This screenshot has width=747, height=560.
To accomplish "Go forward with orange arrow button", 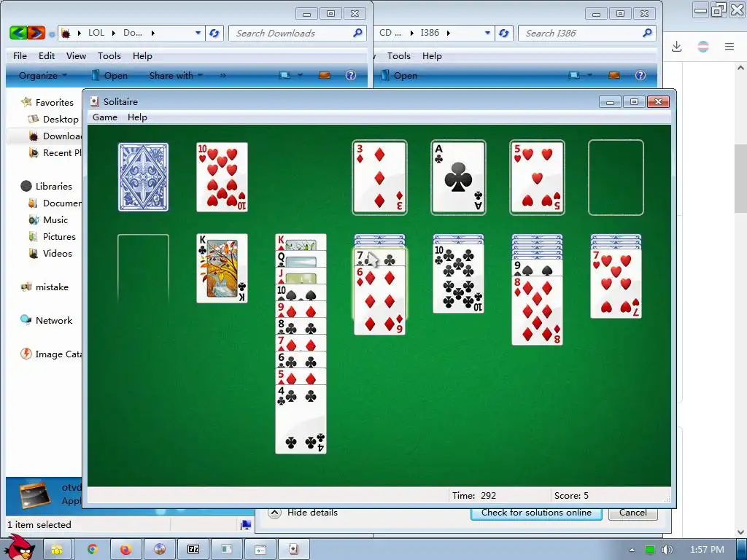I will pyautogui.click(x=36, y=33).
